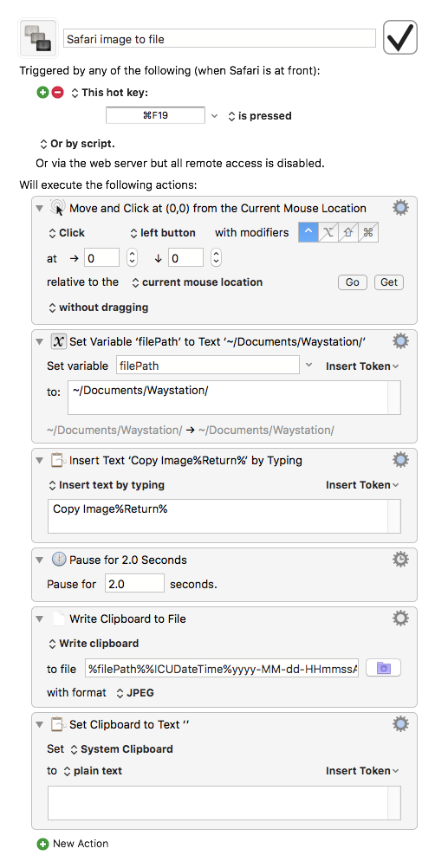Collapse the Insert Text action disclosure triangle
The height and width of the screenshot is (868, 435).
[39, 461]
